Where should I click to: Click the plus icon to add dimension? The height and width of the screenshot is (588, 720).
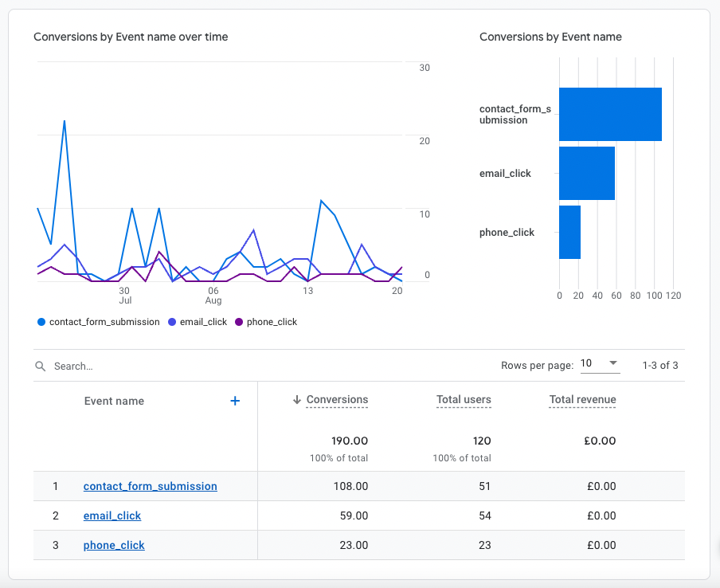coord(235,401)
